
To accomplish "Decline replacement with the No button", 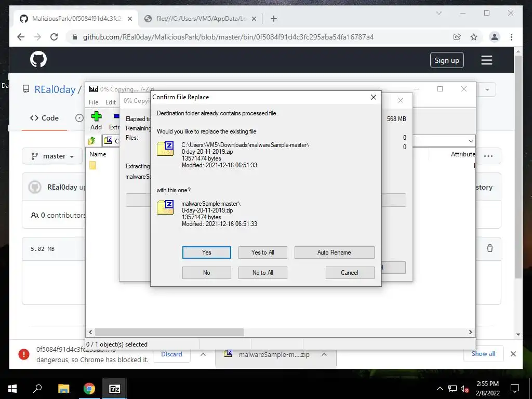I will coord(207,273).
